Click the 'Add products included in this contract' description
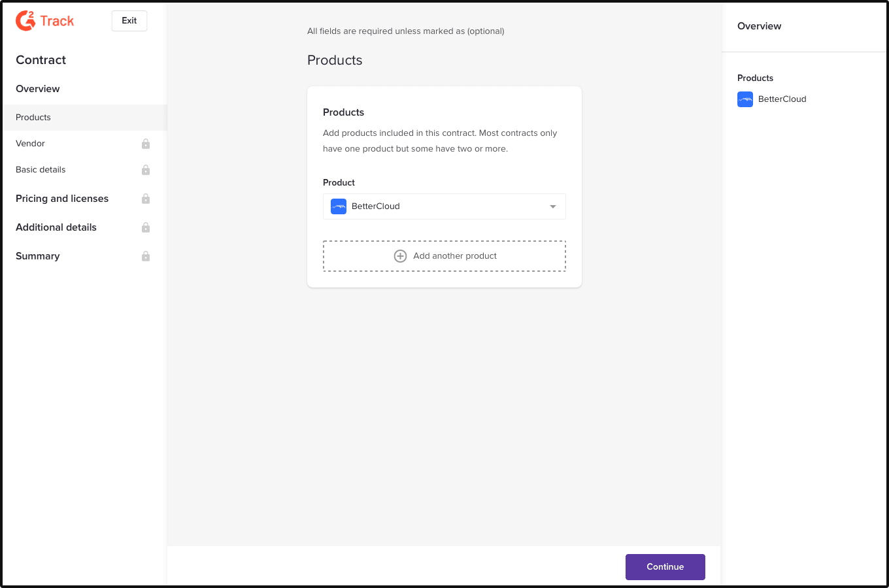 coord(440,141)
